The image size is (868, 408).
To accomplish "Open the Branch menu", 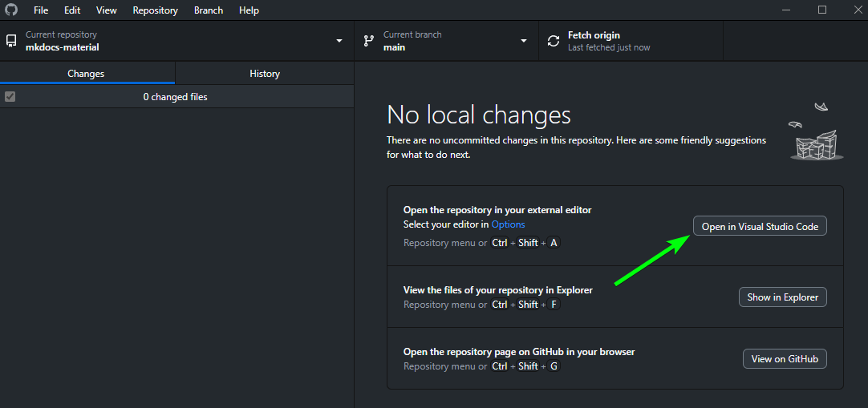I will pyautogui.click(x=209, y=10).
